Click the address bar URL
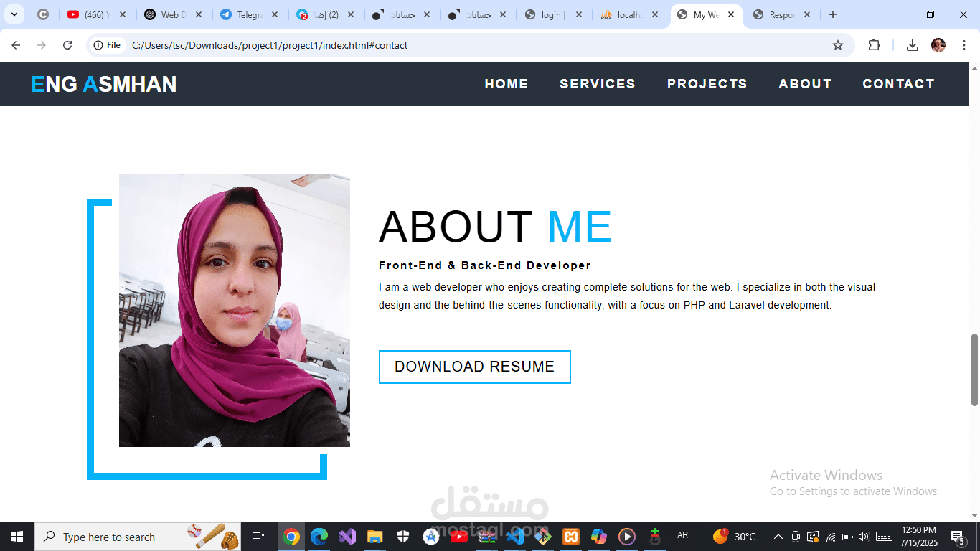Image resolution: width=980 pixels, height=551 pixels. tap(270, 45)
